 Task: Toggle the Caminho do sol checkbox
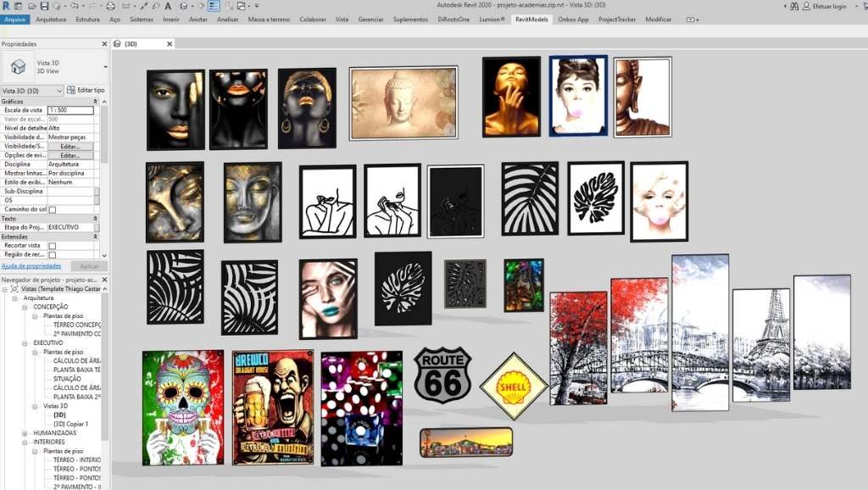coord(52,209)
